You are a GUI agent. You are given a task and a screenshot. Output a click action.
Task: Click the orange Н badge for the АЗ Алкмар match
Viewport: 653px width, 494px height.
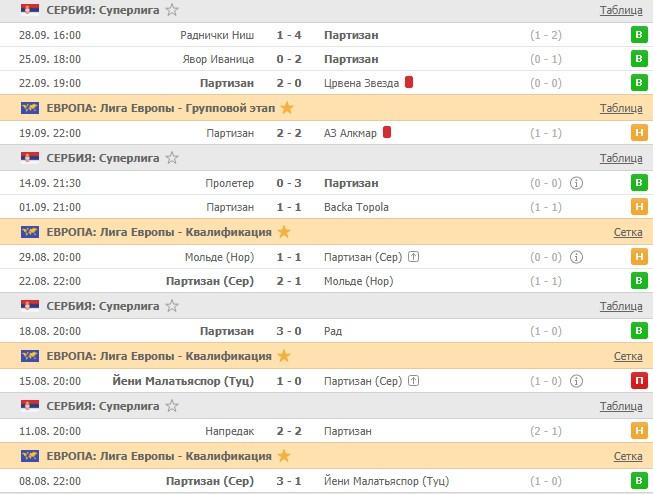638,133
